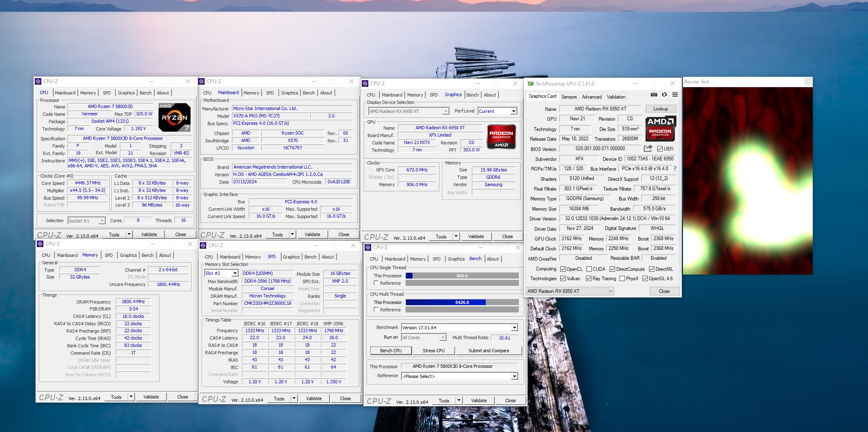Open the Benchmark version dropdown
The height and width of the screenshot is (432, 868).
point(514,328)
